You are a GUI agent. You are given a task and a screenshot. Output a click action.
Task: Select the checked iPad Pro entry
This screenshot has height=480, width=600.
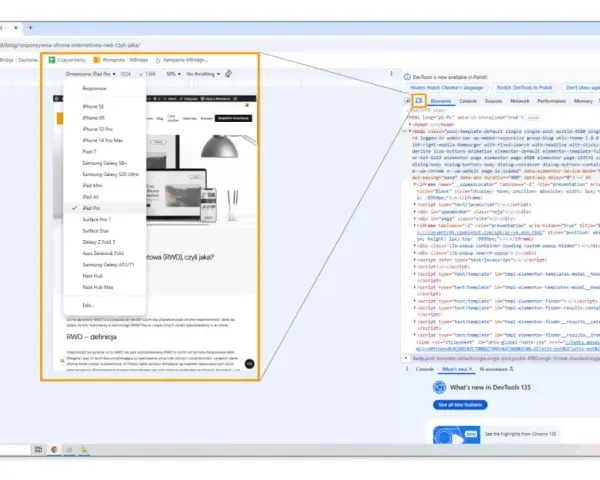104,208
